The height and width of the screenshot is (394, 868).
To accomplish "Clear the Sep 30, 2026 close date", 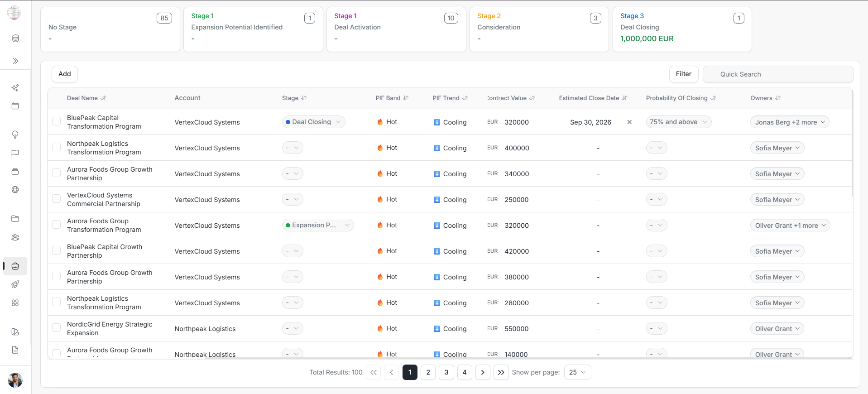I will click(629, 122).
